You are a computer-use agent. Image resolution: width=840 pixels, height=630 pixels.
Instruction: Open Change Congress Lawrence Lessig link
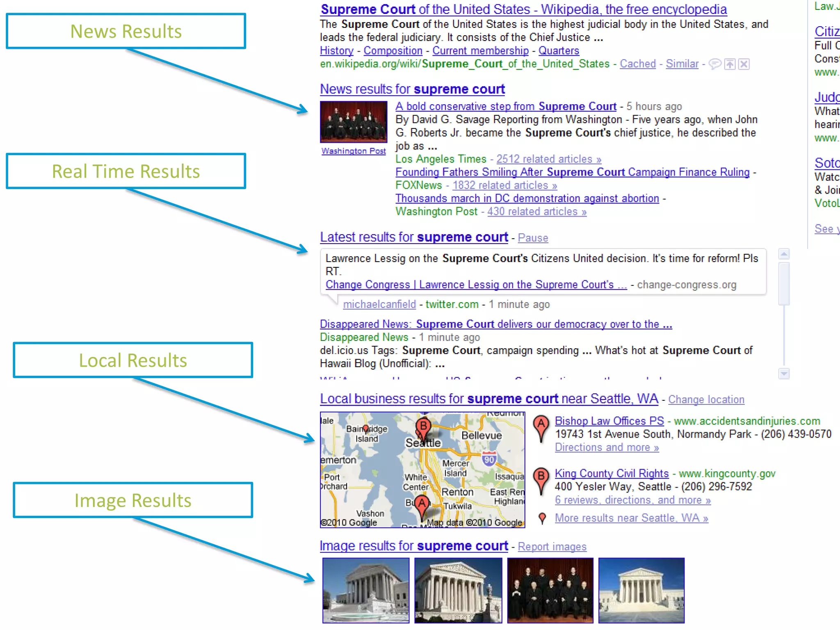click(x=476, y=285)
